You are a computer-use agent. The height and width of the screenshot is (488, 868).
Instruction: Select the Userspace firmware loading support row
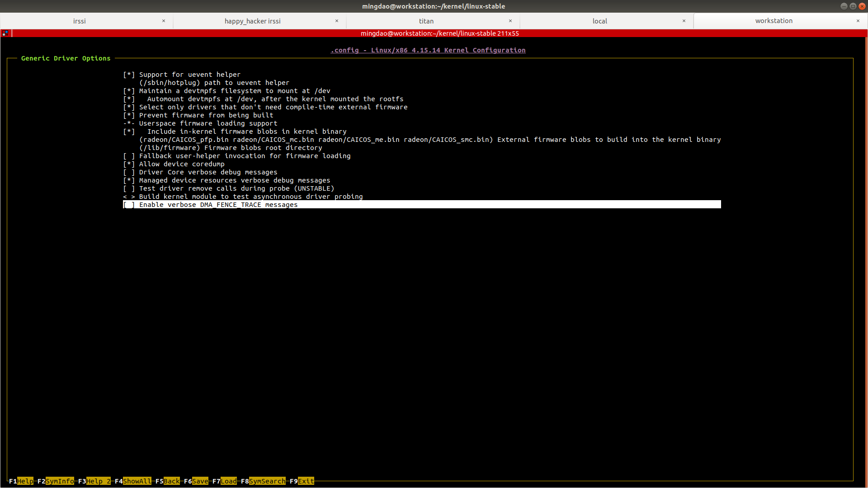click(x=200, y=123)
